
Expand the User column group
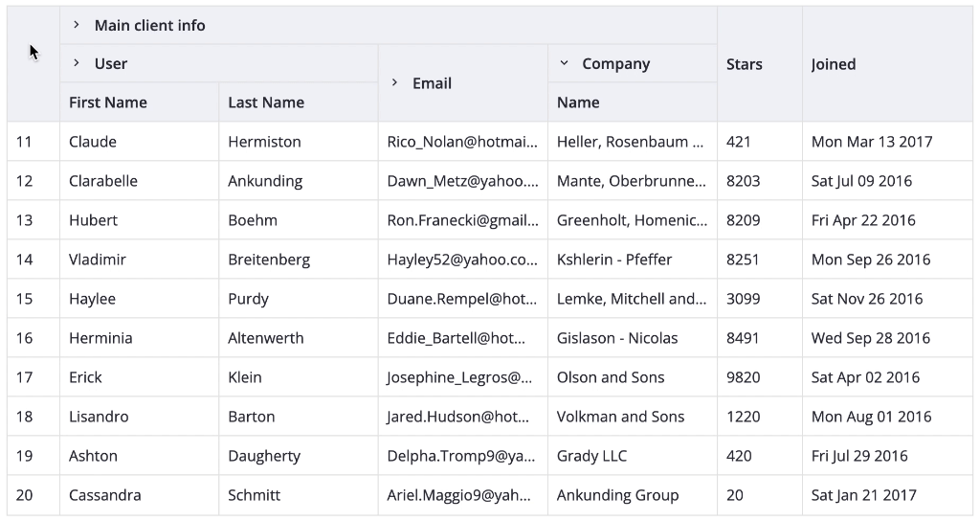click(x=77, y=63)
